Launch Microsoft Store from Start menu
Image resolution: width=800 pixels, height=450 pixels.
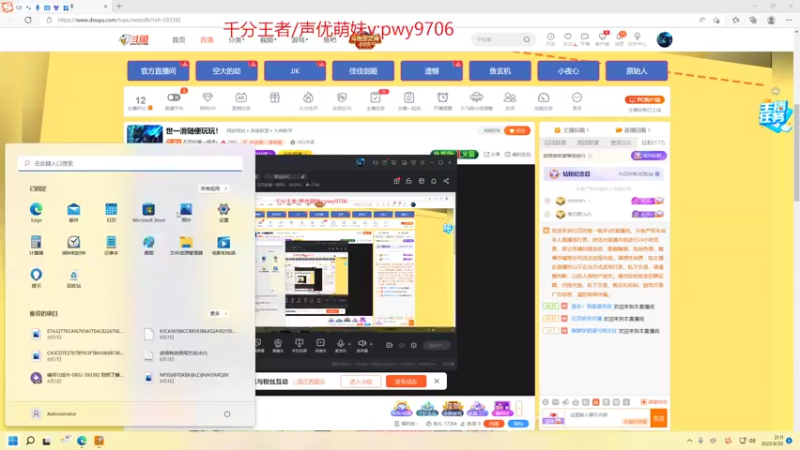coord(148,212)
